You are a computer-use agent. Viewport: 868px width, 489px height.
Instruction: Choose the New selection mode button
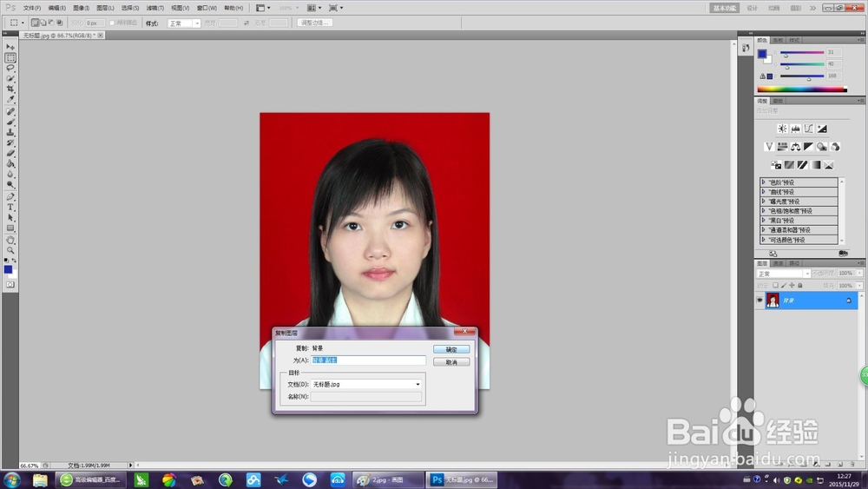pyautogui.click(x=35, y=23)
